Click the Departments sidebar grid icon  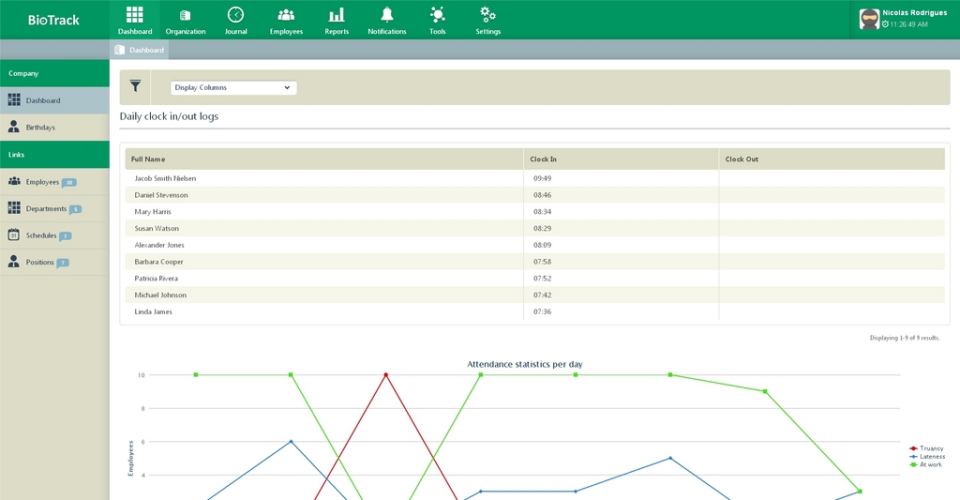tap(14, 208)
